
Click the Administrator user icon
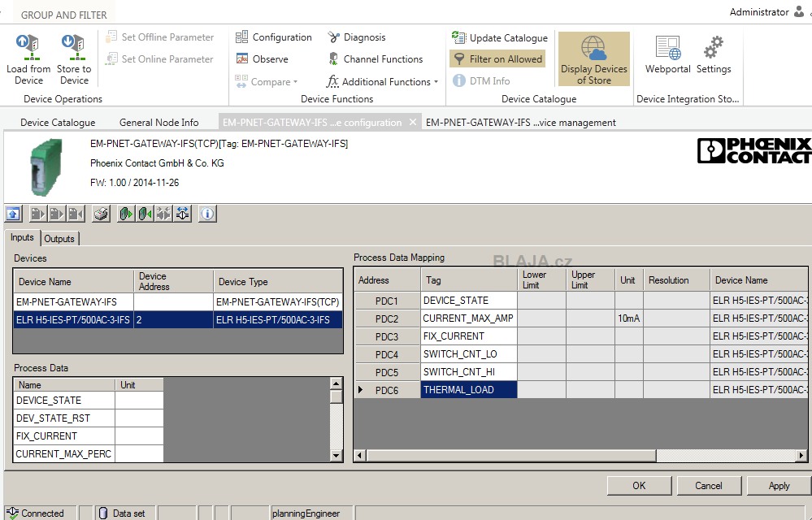(799, 12)
